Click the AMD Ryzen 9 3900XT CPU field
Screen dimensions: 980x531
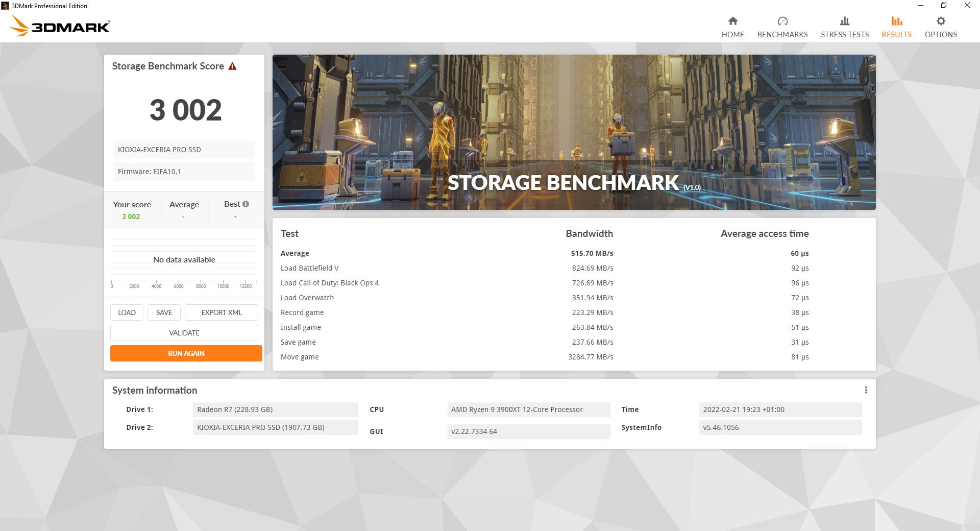pos(528,409)
